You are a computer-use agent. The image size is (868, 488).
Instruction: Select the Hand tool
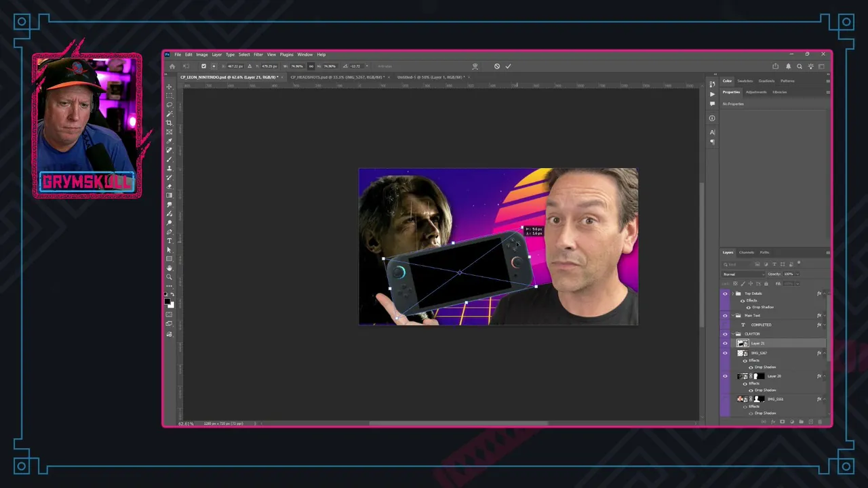[x=168, y=268]
